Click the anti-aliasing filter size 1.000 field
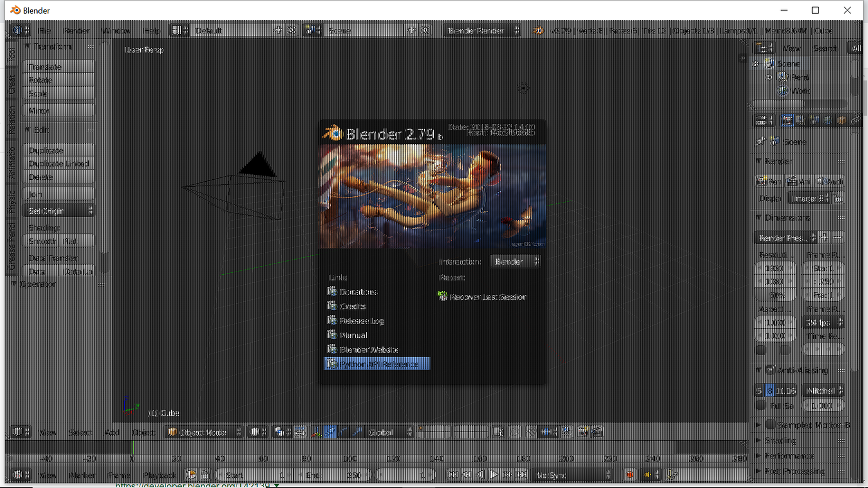This screenshot has height=488, width=868. pyautogui.click(x=823, y=406)
